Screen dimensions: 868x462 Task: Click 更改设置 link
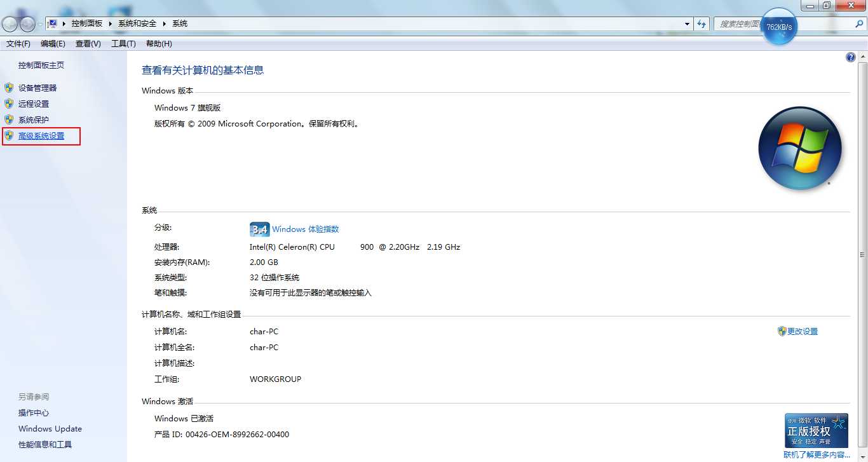pos(803,332)
